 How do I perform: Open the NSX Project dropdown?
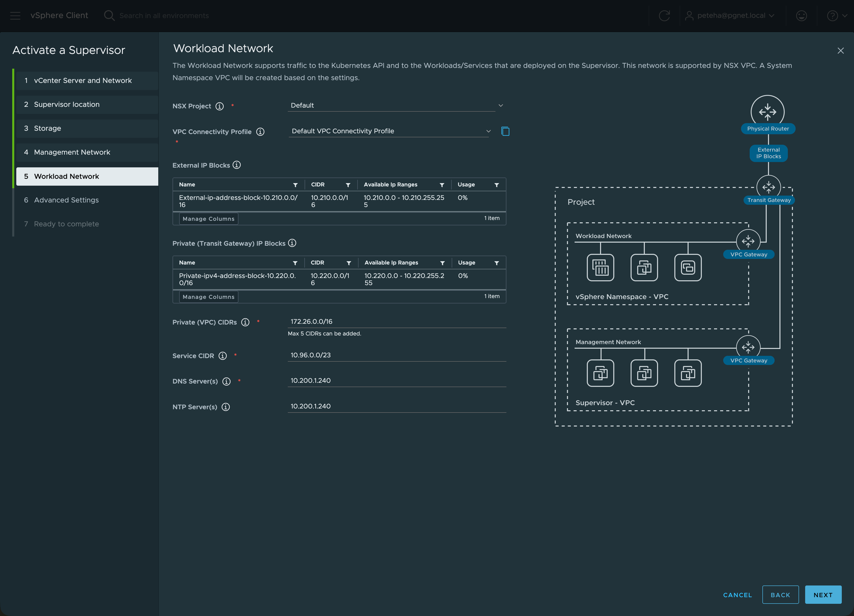pos(396,105)
